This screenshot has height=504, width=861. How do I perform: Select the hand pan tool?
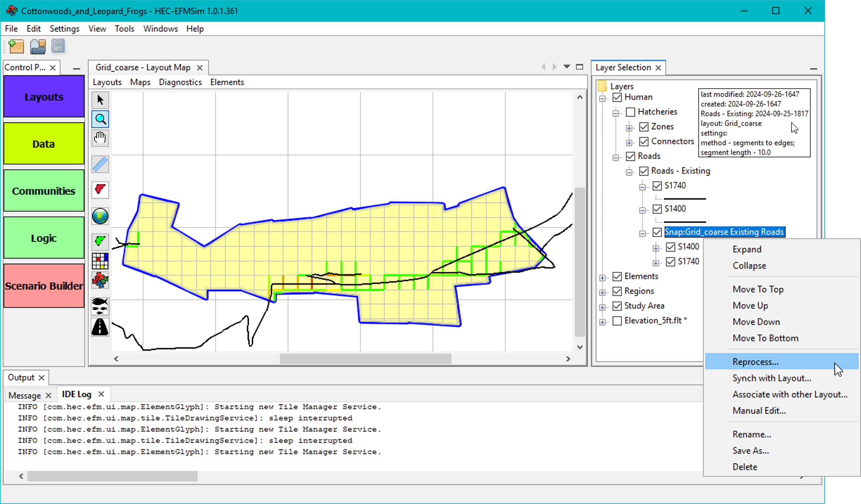pyautogui.click(x=100, y=138)
